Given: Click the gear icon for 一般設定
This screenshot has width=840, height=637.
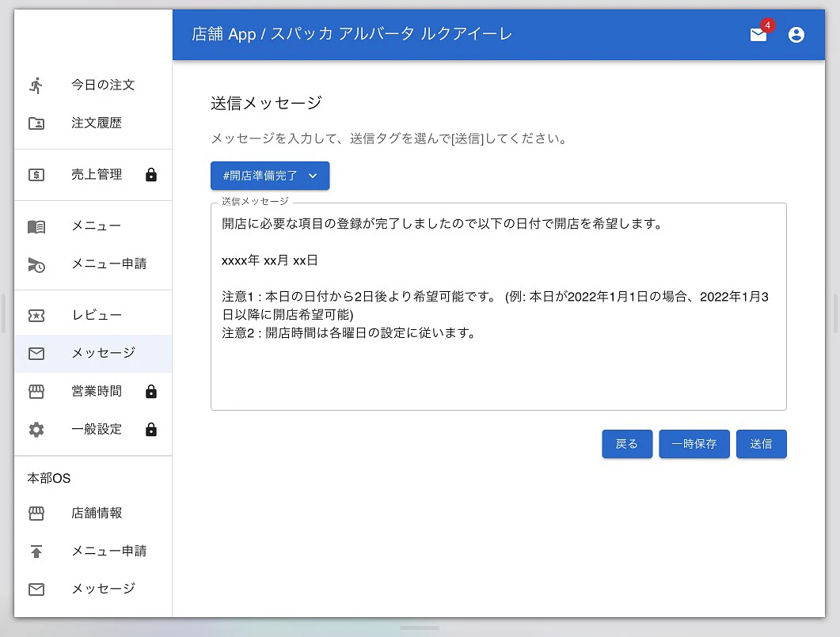Looking at the screenshot, I should click(36, 430).
